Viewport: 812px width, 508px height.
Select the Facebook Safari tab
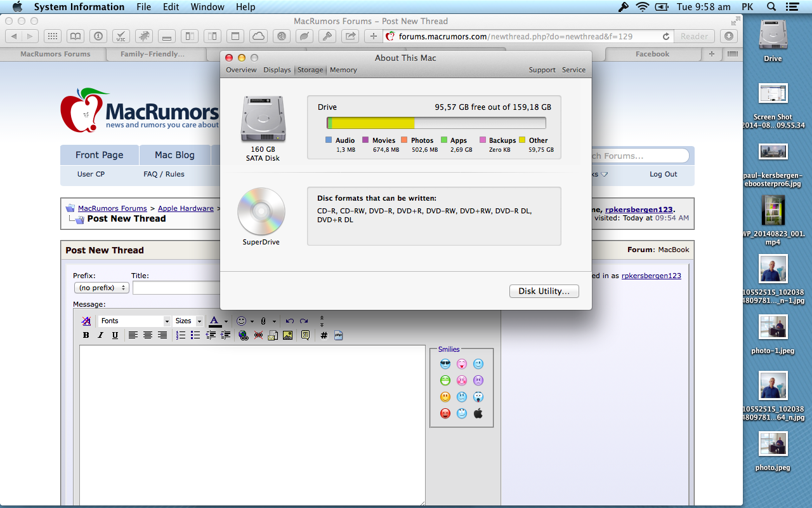[x=652, y=54]
